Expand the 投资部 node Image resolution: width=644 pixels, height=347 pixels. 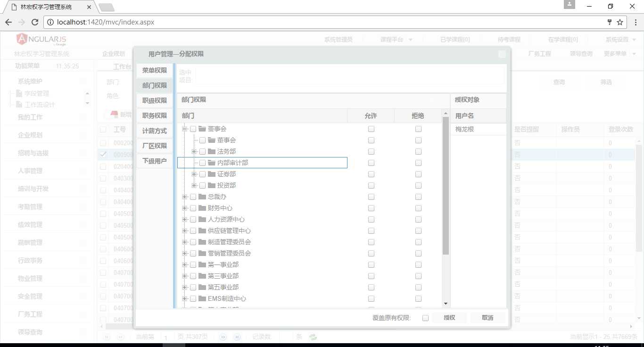click(x=194, y=185)
